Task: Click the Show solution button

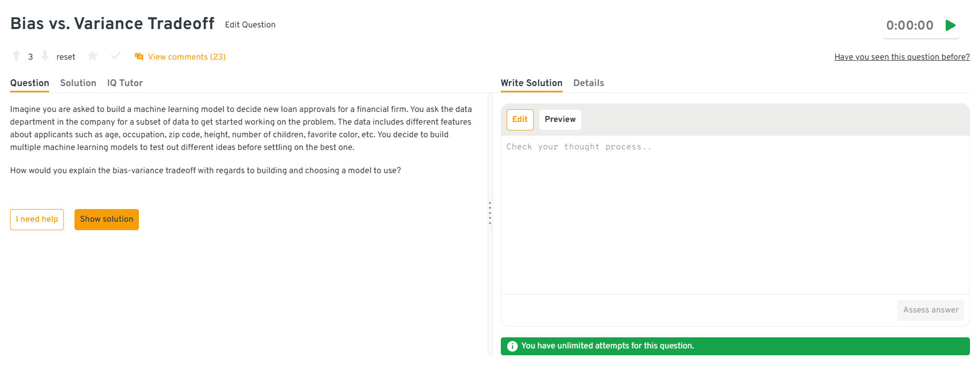Action: click(107, 220)
